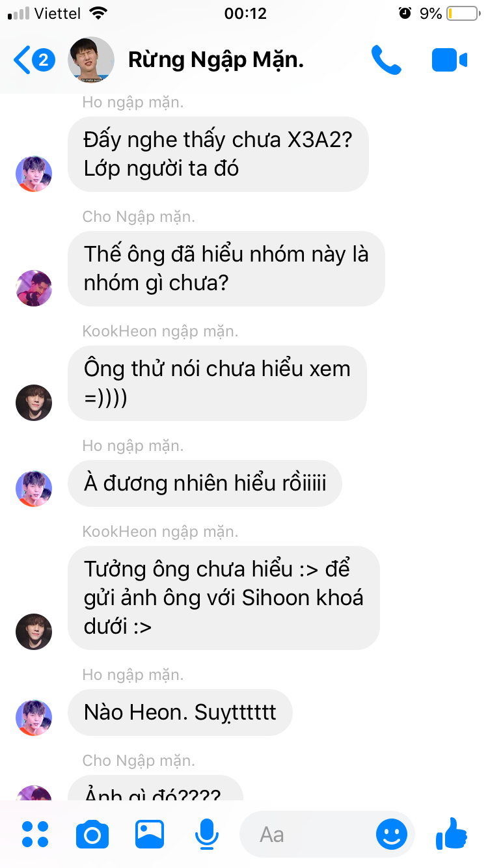Send a thumbs-up like
Viewport: 488px width, 868px height.
click(x=452, y=833)
